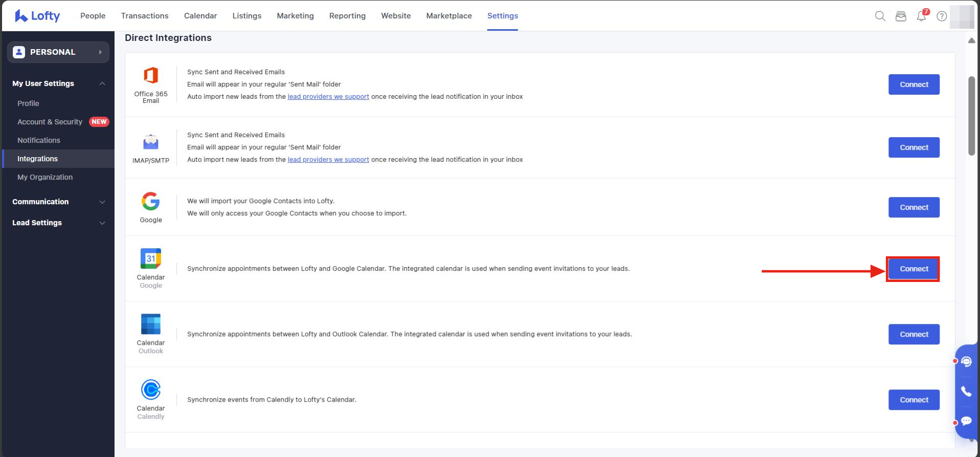This screenshot has width=980, height=457.
Task: Open the notifications bell
Action: tap(921, 16)
